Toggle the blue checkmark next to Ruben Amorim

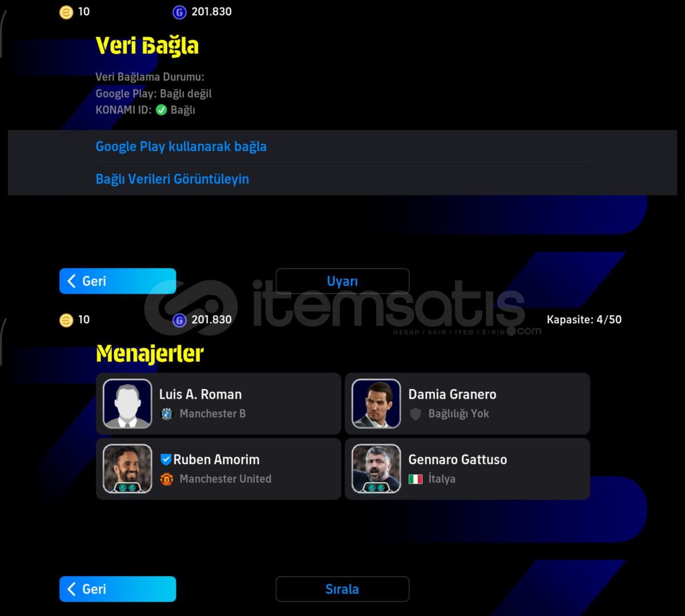[x=166, y=459]
